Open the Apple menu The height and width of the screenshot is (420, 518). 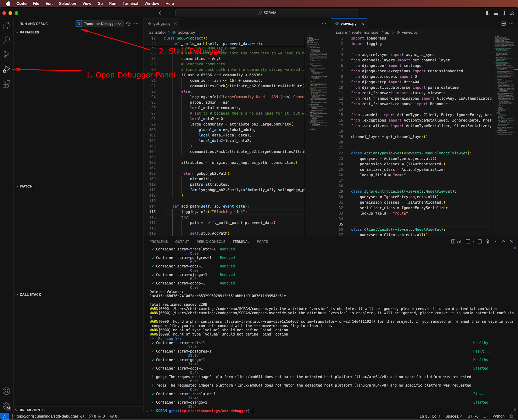pos(8,4)
